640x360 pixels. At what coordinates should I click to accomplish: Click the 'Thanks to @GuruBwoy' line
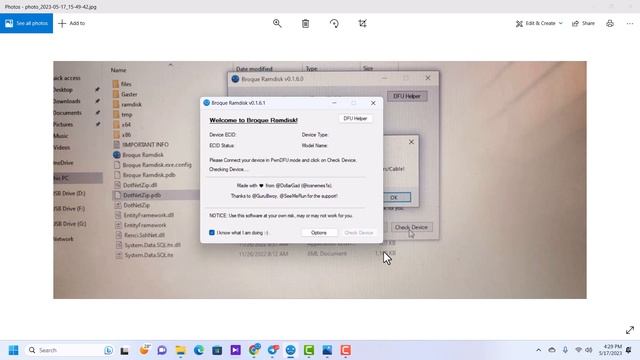click(x=284, y=196)
